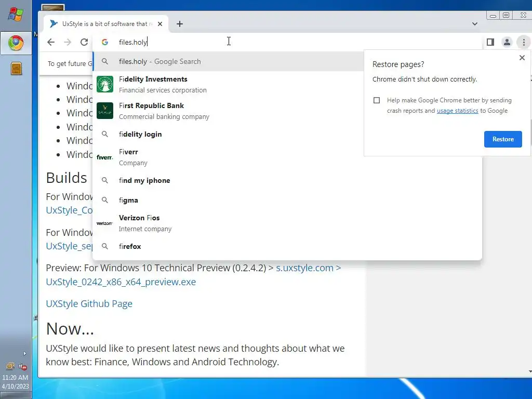The image size is (532, 399).
Task: Download UxStyle_0242_x86_x64_preview.exe link
Action: coord(121,282)
